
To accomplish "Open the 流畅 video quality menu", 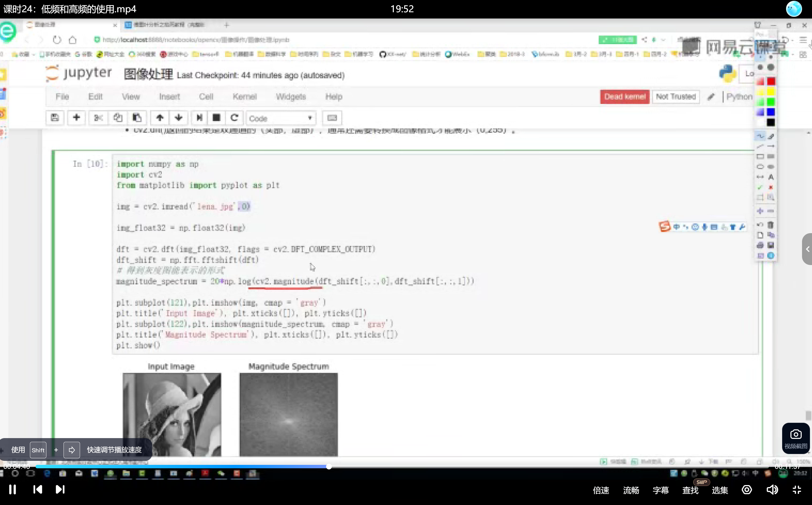I will pos(631,490).
